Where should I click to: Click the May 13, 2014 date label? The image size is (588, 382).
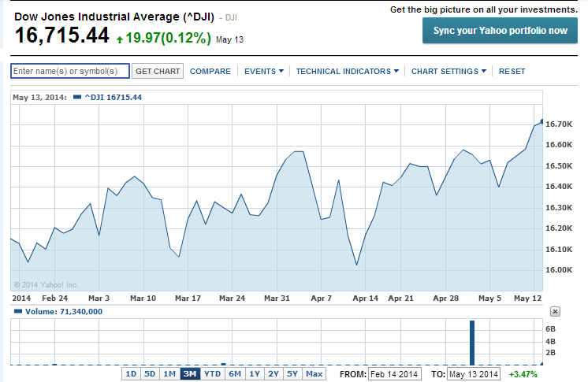pos(39,97)
